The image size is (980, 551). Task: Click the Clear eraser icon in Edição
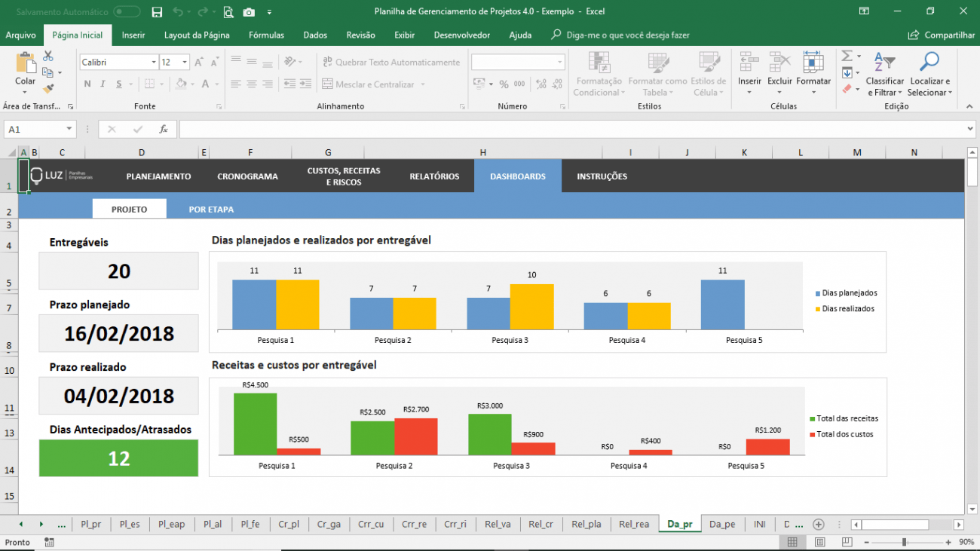847,89
